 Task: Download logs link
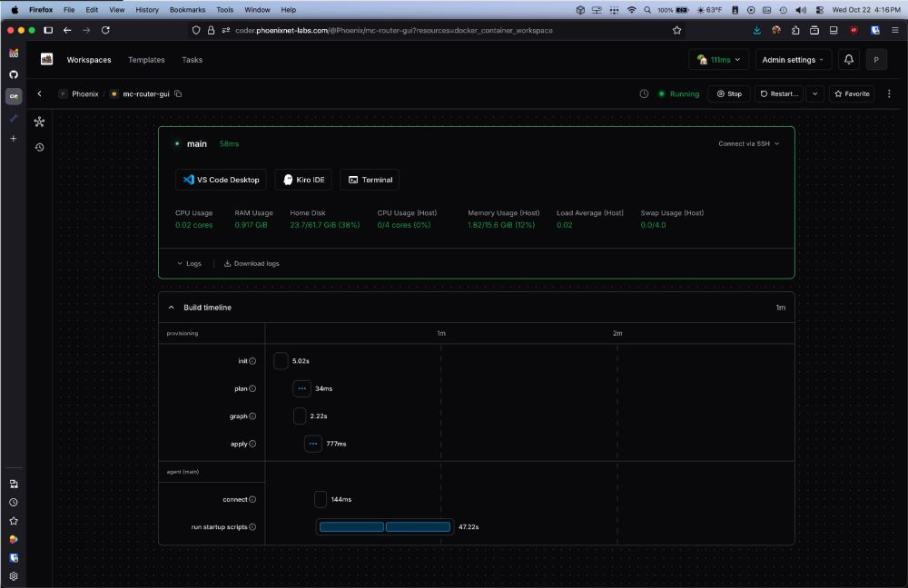[252, 263]
